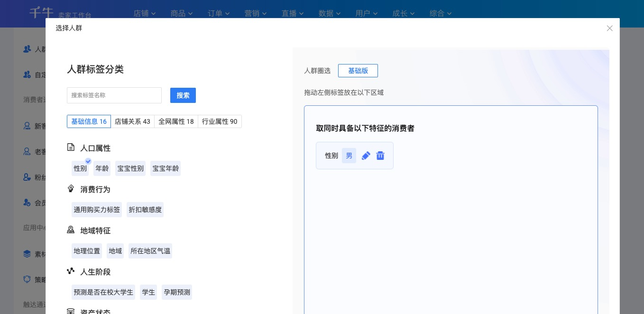This screenshot has width=644, height=314.
Task: Select the 年龄 tag
Action: (x=102, y=168)
